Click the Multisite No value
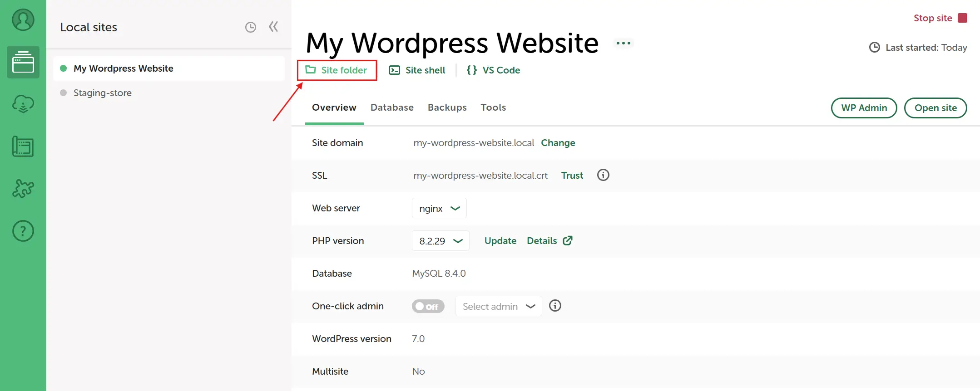The image size is (980, 391). pyautogui.click(x=418, y=371)
